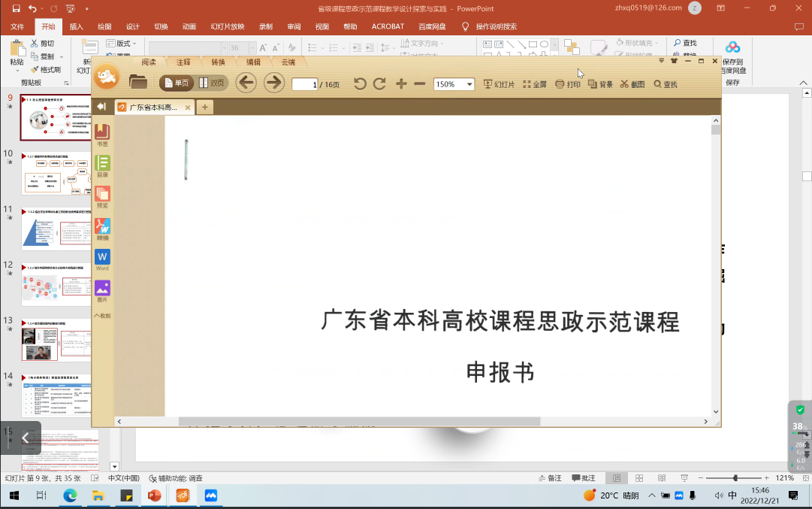Screen dimensions: 812x509
Task: Click the 预览 page preview icon
Action: (x=102, y=195)
